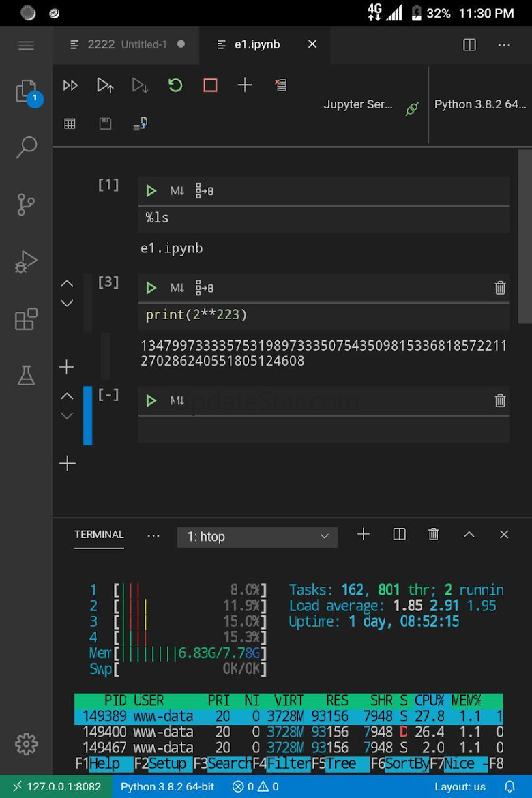The image size is (532, 798).
Task: Select the TERMINAL panel tab
Action: pyautogui.click(x=100, y=534)
